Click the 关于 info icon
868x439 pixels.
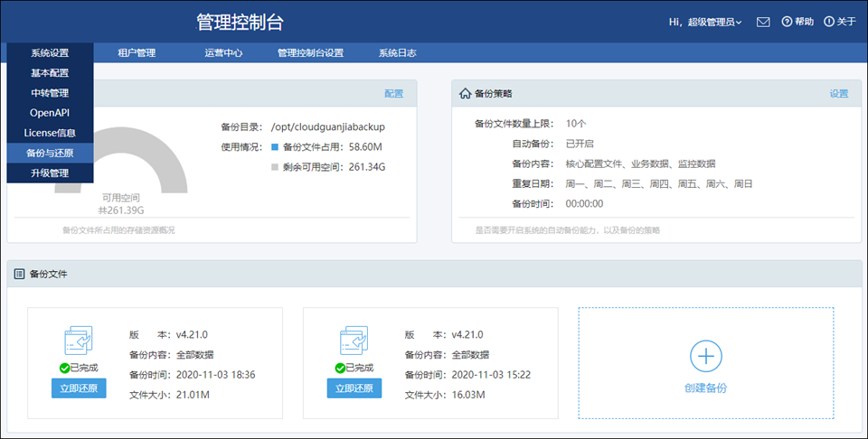point(829,22)
